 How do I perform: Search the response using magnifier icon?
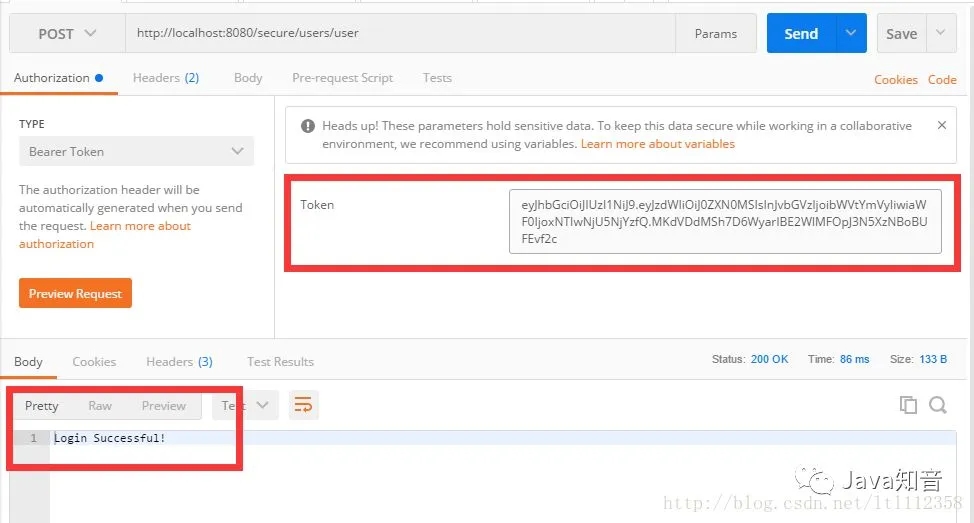(938, 405)
